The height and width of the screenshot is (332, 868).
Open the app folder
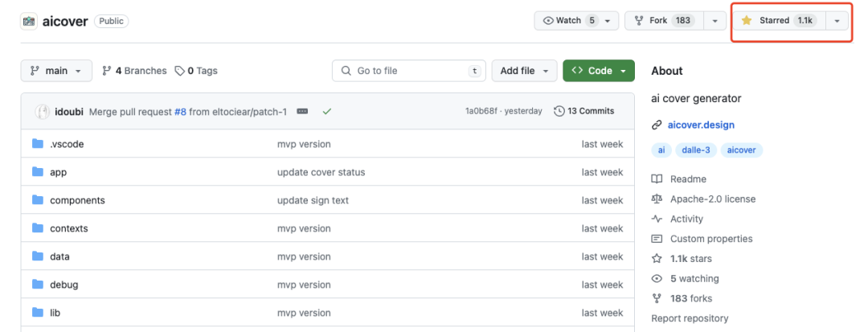(58, 172)
